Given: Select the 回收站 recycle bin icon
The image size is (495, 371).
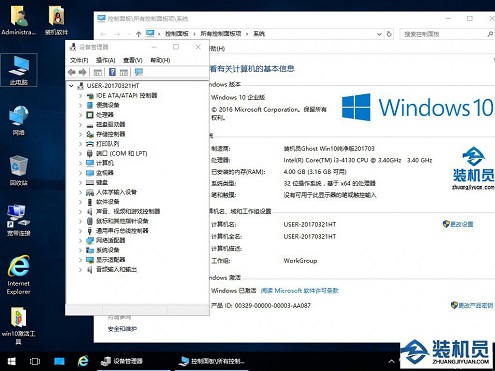Looking at the screenshot, I should click(19, 170).
